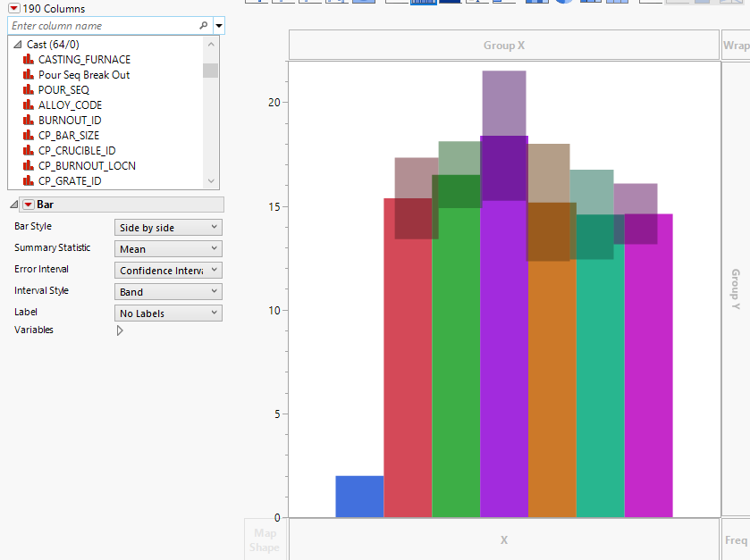
Task: Expand the Variables section in the Bar panel
Action: 119,330
